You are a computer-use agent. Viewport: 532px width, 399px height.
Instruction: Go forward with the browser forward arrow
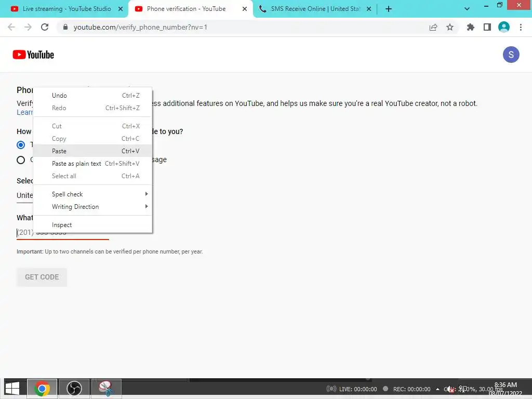click(x=28, y=27)
